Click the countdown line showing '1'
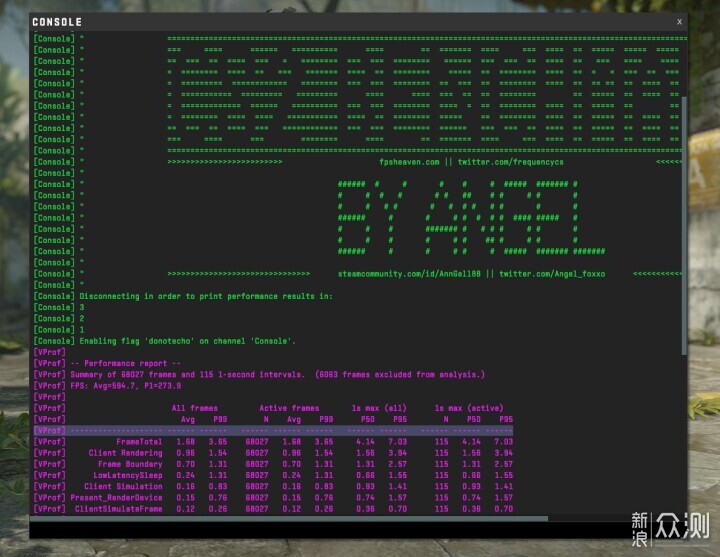 [x=59, y=330]
